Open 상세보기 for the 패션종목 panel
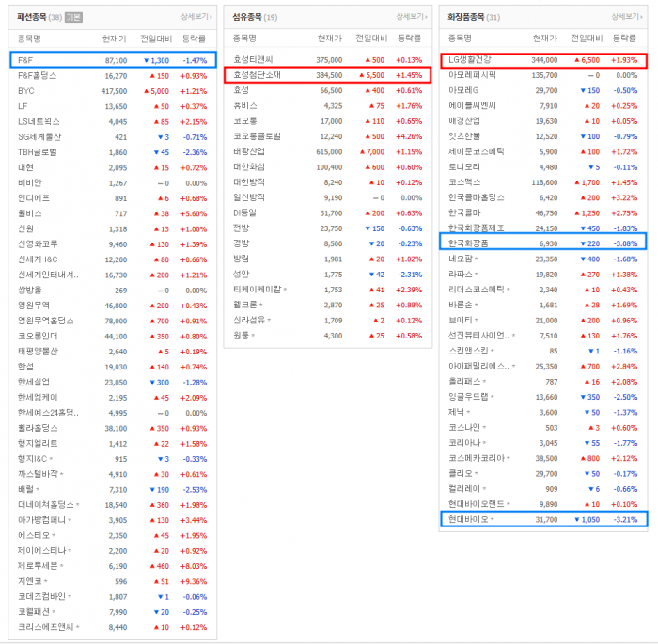This screenshot has width=658, height=644. (196, 16)
